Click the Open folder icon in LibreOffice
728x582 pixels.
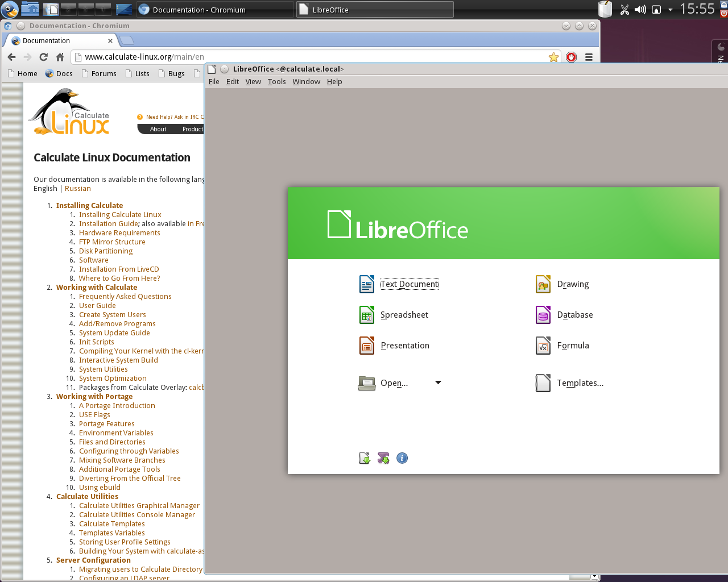tap(367, 383)
